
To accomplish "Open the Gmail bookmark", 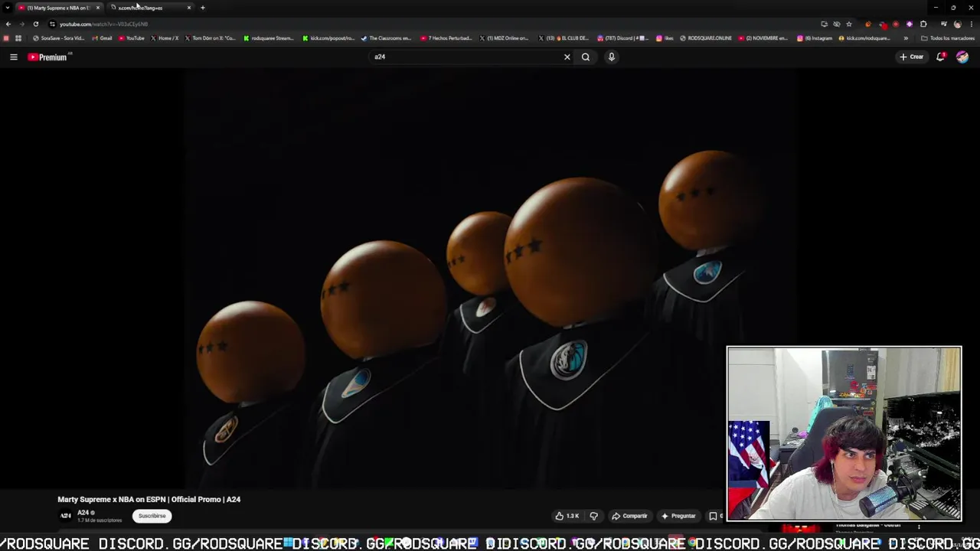I will point(101,38).
